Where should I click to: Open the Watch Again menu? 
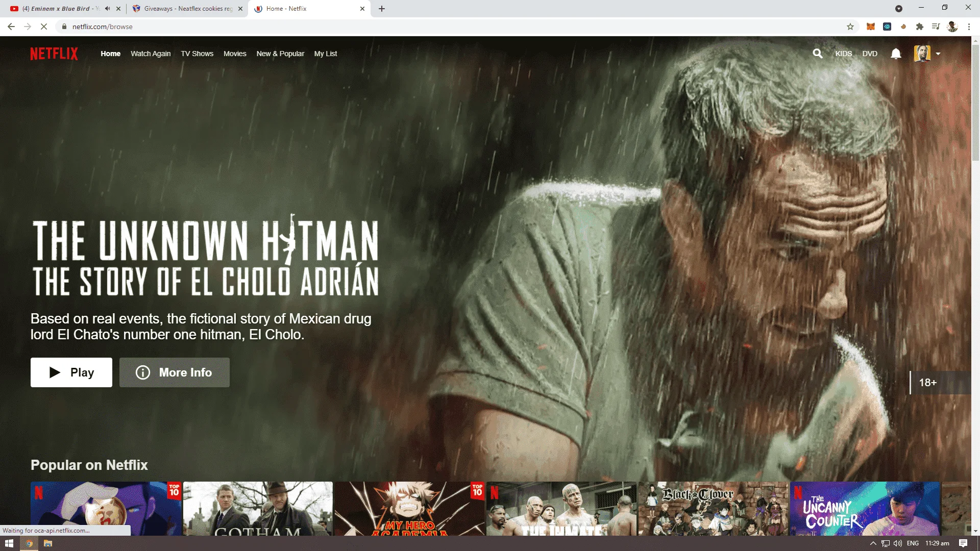[x=151, y=54]
